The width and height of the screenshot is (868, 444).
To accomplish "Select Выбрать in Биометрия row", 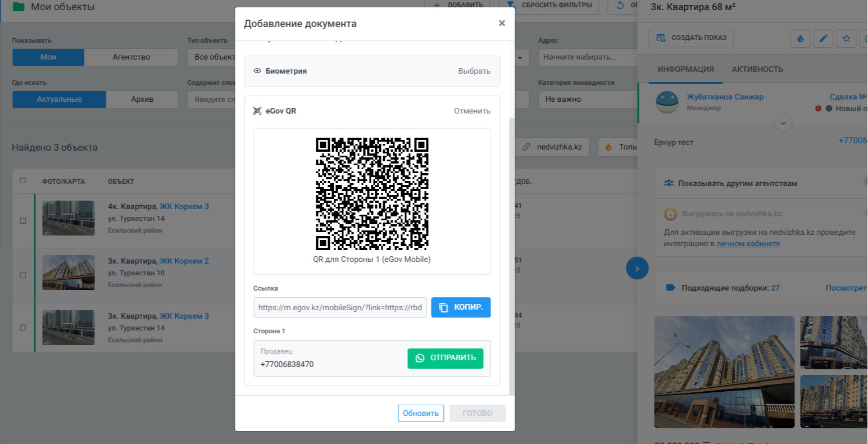I will click(x=474, y=71).
